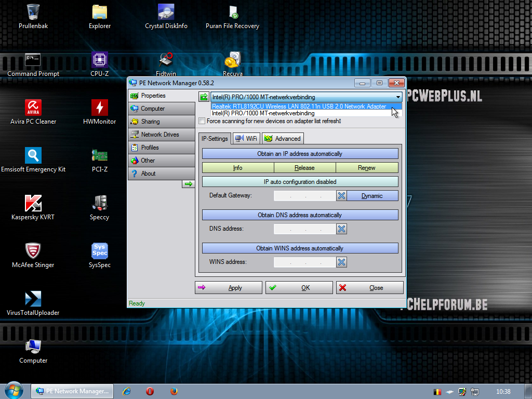532x399 pixels.
Task: Clear the WINS address with X icon
Action: [341, 262]
